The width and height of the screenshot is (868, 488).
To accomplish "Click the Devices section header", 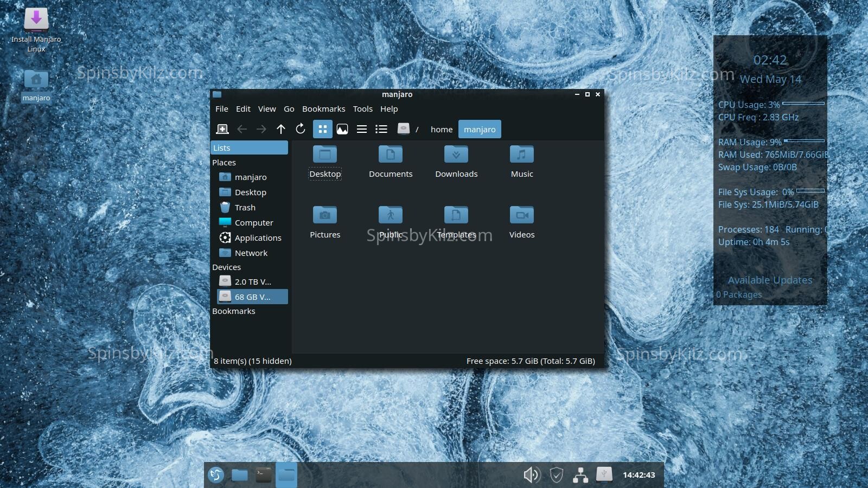I will 226,267.
